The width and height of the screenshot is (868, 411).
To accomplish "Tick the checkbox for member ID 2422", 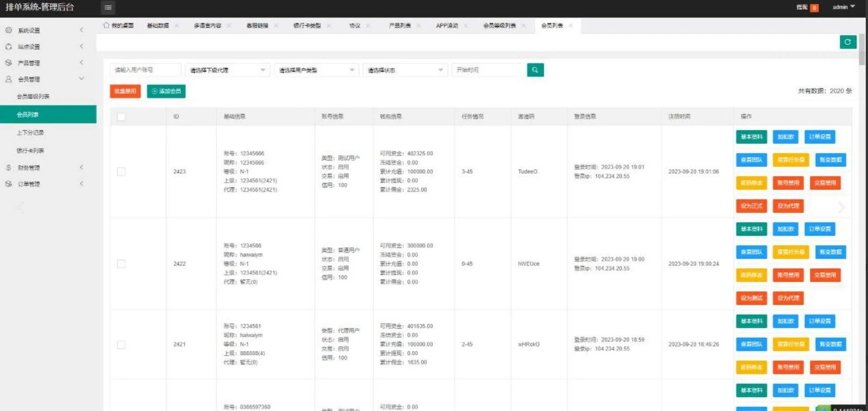I will coord(121,264).
